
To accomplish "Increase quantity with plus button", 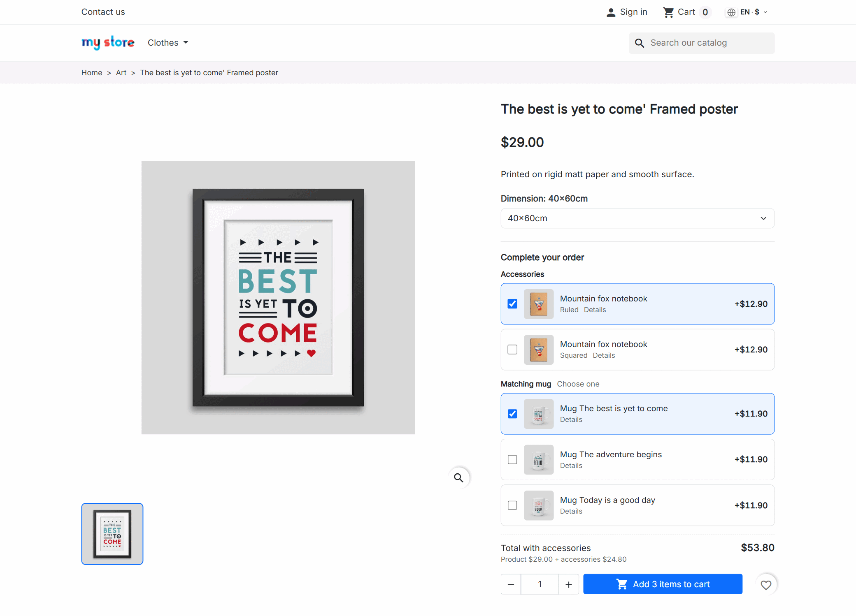I will coord(569,584).
